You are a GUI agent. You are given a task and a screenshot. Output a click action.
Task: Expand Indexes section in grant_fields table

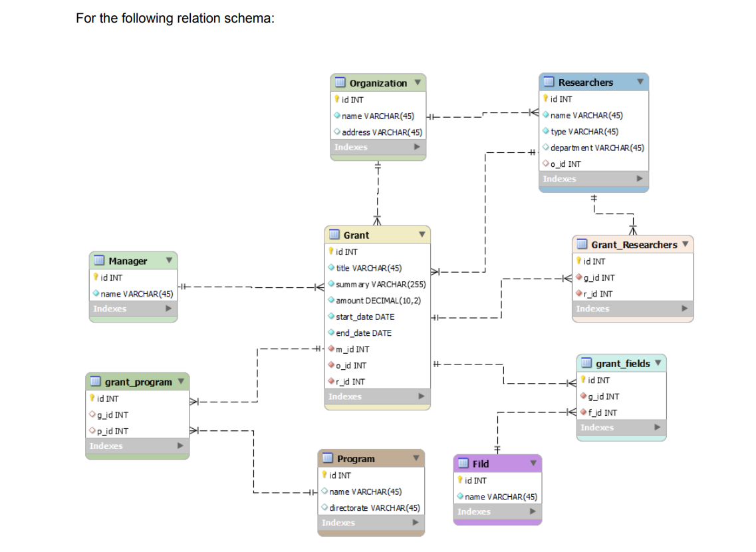[658, 427]
